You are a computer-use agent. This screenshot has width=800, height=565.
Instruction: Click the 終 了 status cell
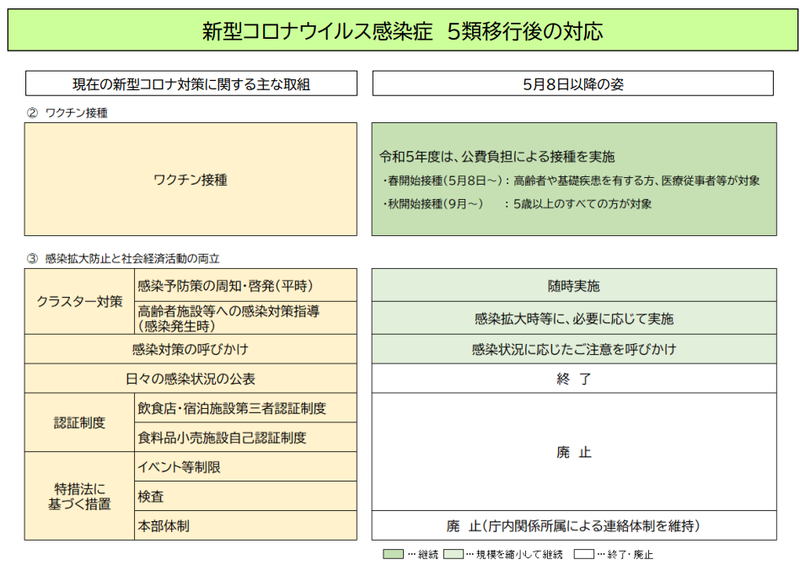574,379
